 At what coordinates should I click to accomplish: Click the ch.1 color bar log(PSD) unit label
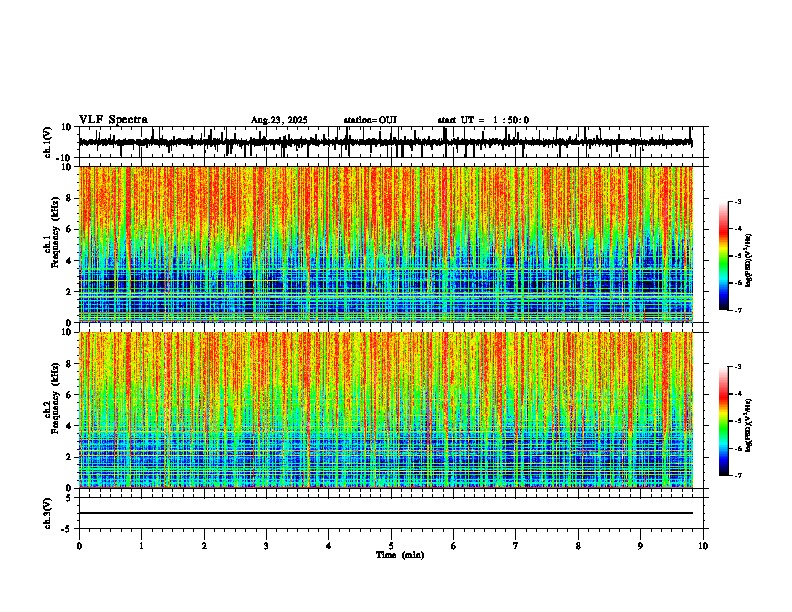click(x=749, y=260)
